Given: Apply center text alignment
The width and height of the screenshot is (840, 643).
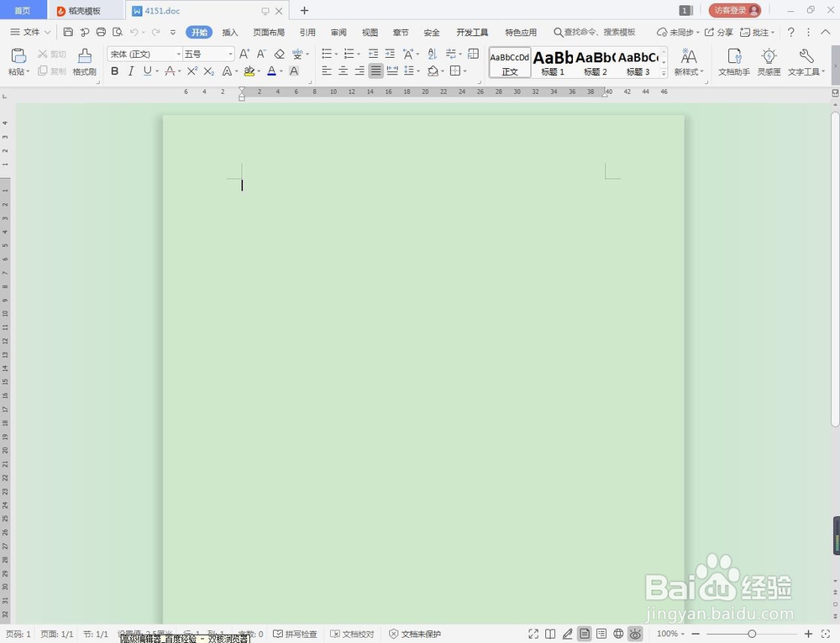Looking at the screenshot, I should point(344,71).
